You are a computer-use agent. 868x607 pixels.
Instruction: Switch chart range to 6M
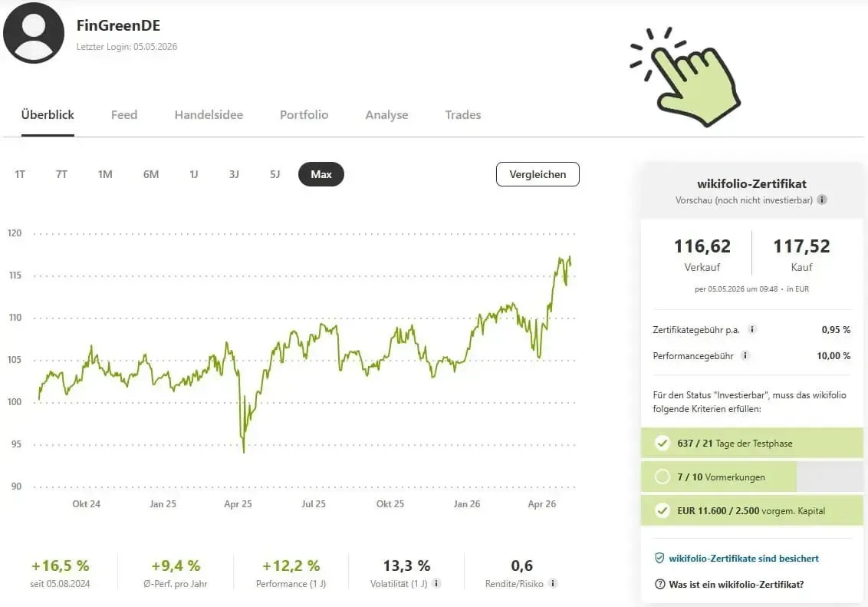pyautogui.click(x=150, y=174)
